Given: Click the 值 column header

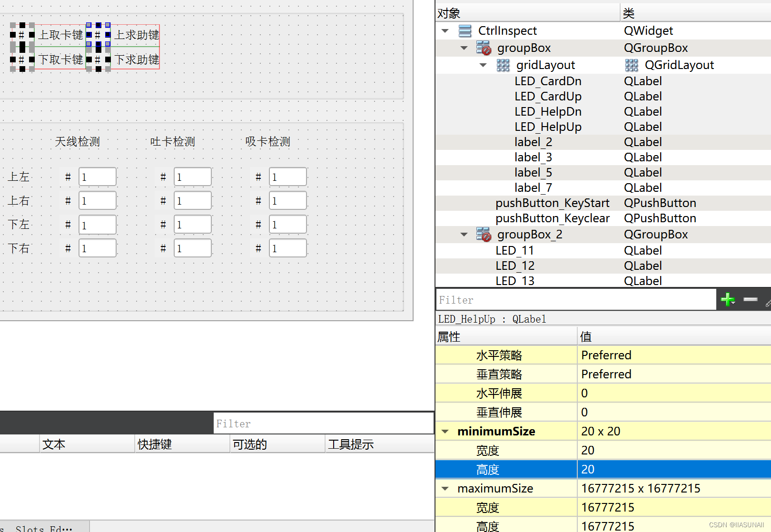Looking at the screenshot, I should (x=674, y=337).
